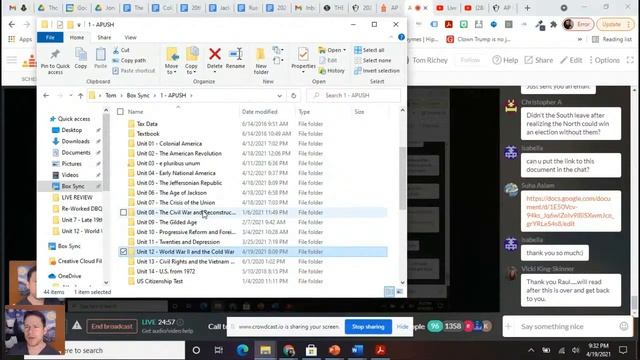Screen dimensions: 640x360
Task: Show hidden system tray icons
Action: 531,350
